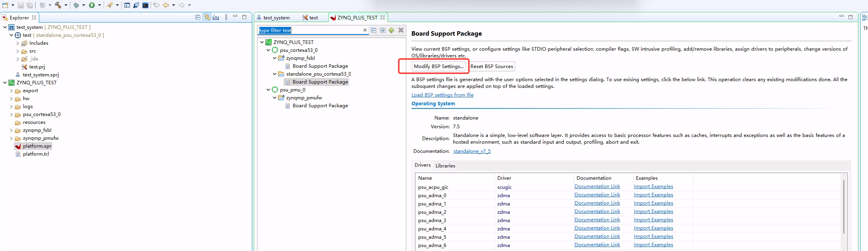Select test_system.sprj in Explorer
This screenshot has height=251, width=868.
pos(37,75)
